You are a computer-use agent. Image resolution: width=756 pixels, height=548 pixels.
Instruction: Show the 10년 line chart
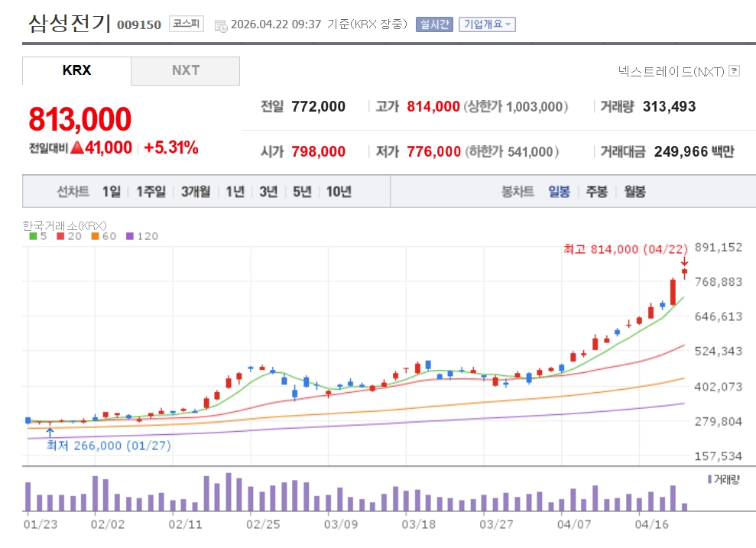(339, 192)
